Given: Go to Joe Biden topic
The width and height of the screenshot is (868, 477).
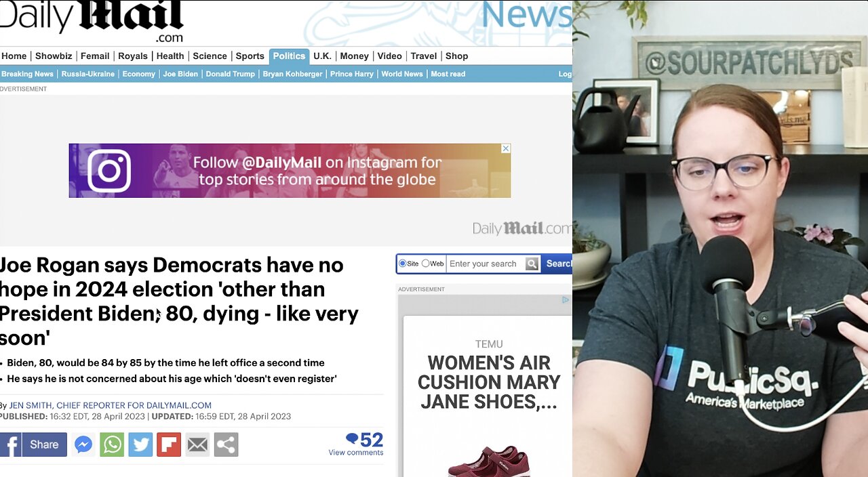Looking at the screenshot, I should point(180,74).
